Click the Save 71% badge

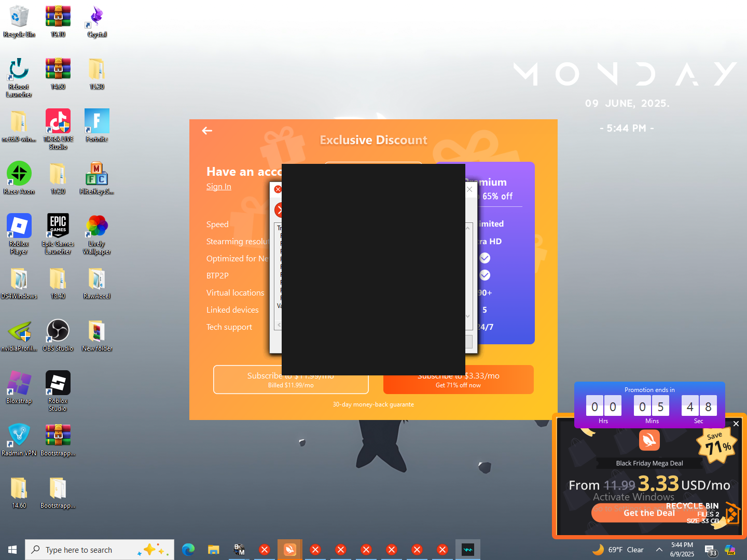click(717, 444)
